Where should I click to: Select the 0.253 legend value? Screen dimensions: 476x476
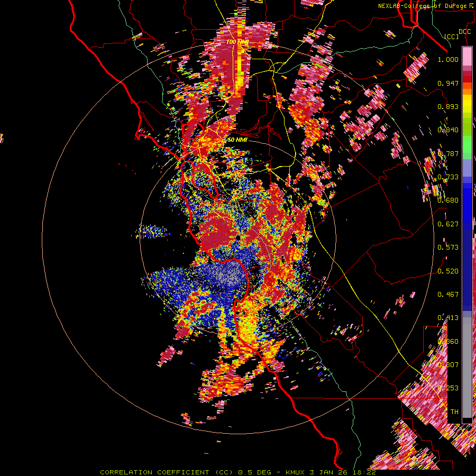(x=448, y=388)
